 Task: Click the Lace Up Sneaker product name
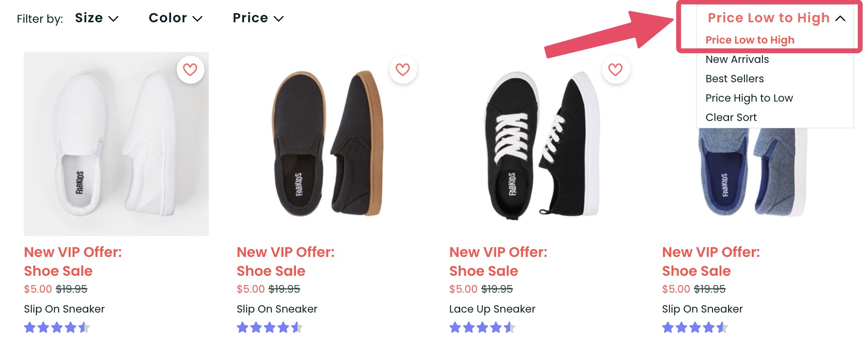pyautogui.click(x=492, y=309)
